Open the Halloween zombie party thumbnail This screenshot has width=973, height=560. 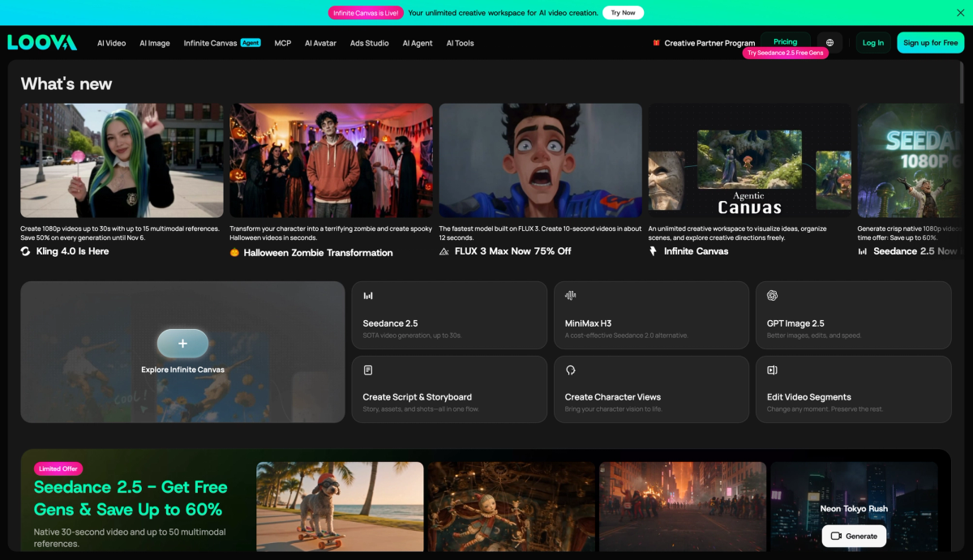coord(331,160)
